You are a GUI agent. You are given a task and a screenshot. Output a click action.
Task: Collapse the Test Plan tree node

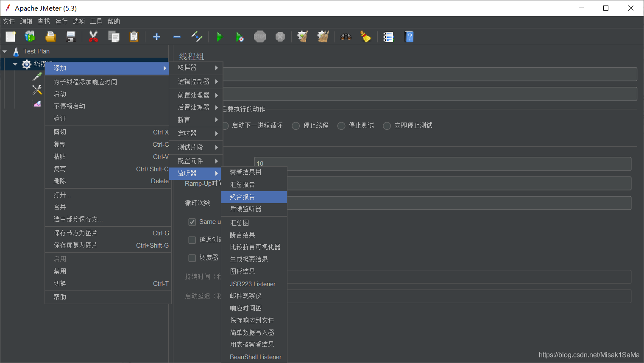pyautogui.click(x=5, y=51)
